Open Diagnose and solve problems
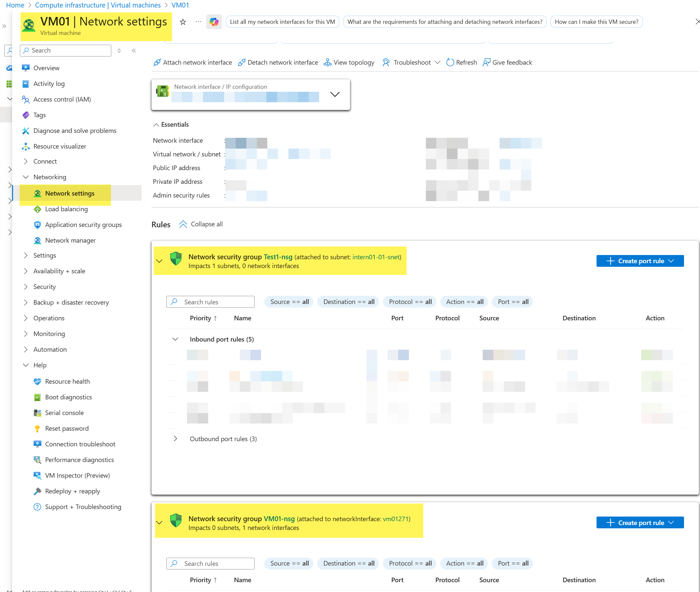Image resolution: width=700 pixels, height=592 pixels. click(x=75, y=131)
